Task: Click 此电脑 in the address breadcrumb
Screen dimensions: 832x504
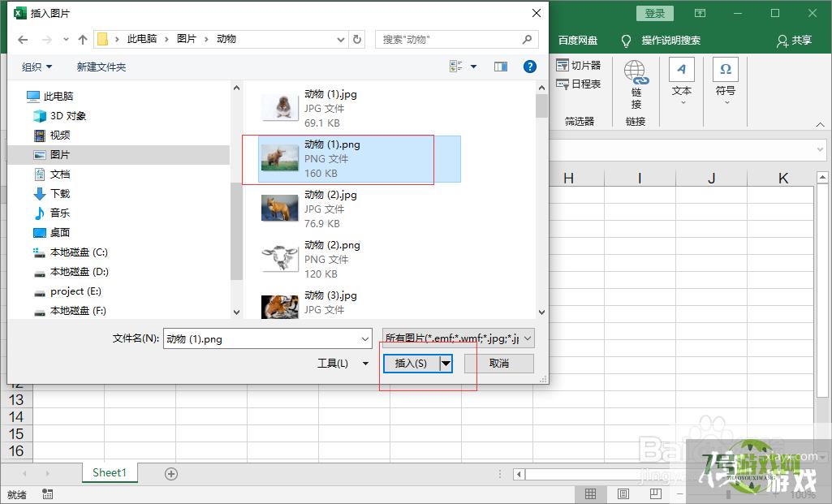Action: 142,39
